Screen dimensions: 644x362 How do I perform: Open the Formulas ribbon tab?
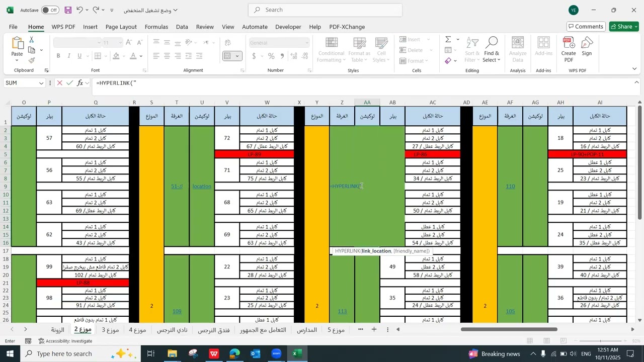(156, 27)
